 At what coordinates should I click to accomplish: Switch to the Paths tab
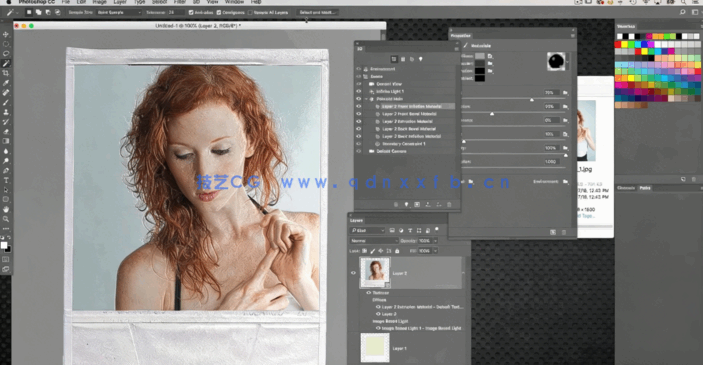(645, 188)
